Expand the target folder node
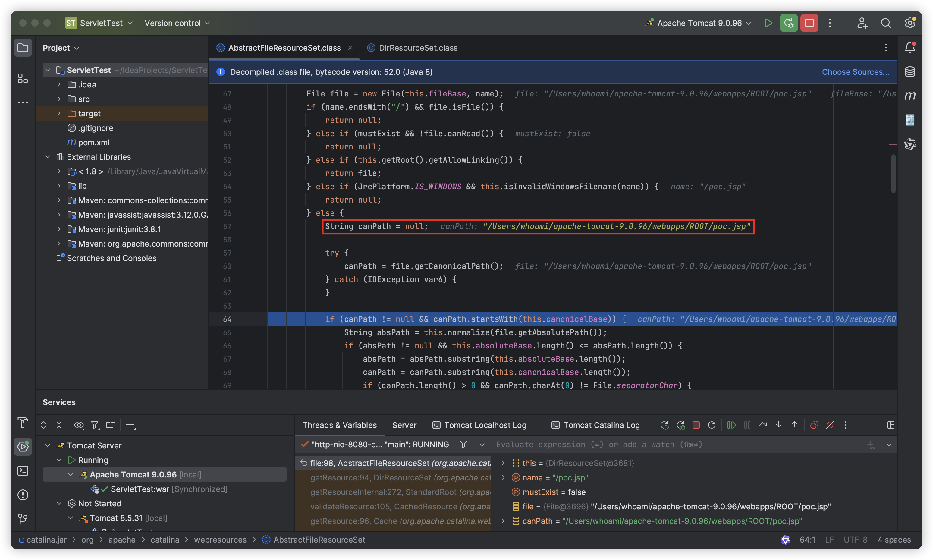Screen dimensions: 933x560 (59, 113)
